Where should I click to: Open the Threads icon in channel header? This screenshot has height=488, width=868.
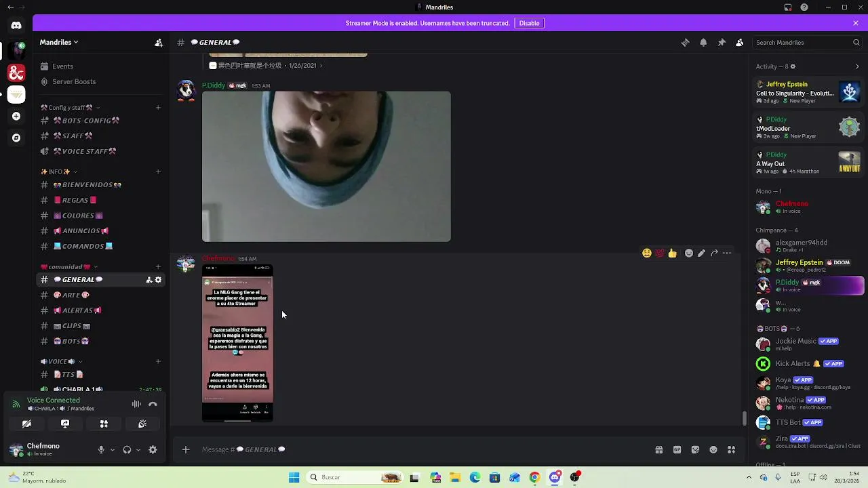pyautogui.click(x=685, y=42)
